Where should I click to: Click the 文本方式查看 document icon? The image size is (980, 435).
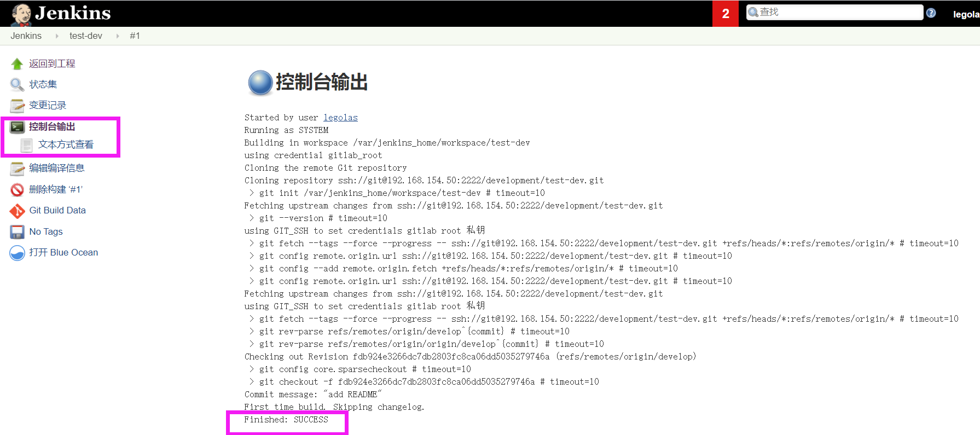tap(26, 145)
